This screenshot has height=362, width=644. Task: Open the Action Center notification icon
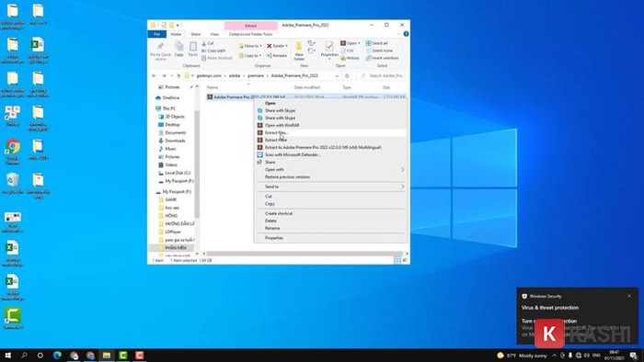pyautogui.click(x=634, y=355)
